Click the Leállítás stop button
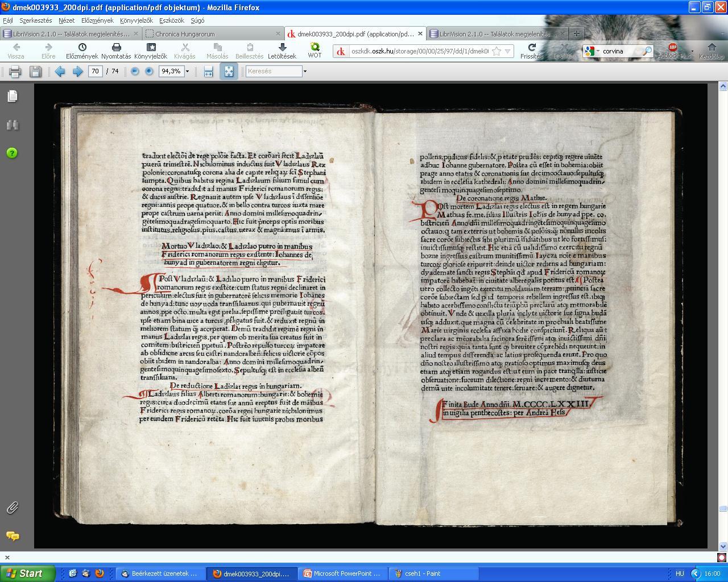 pyautogui.click(x=563, y=51)
